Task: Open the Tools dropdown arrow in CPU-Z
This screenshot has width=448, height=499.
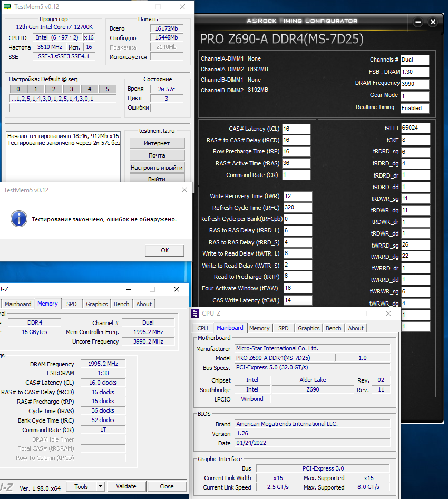Action: pyautogui.click(x=100, y=486)
